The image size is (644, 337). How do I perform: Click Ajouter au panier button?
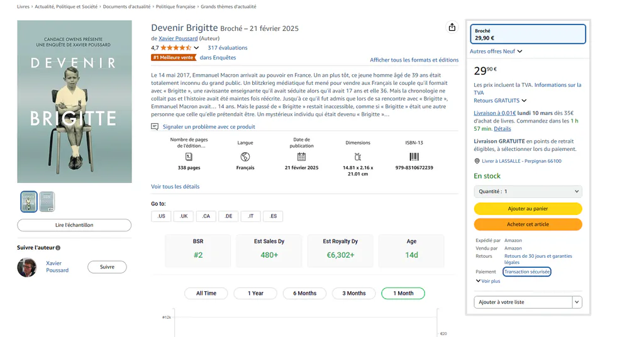(528, 209)
